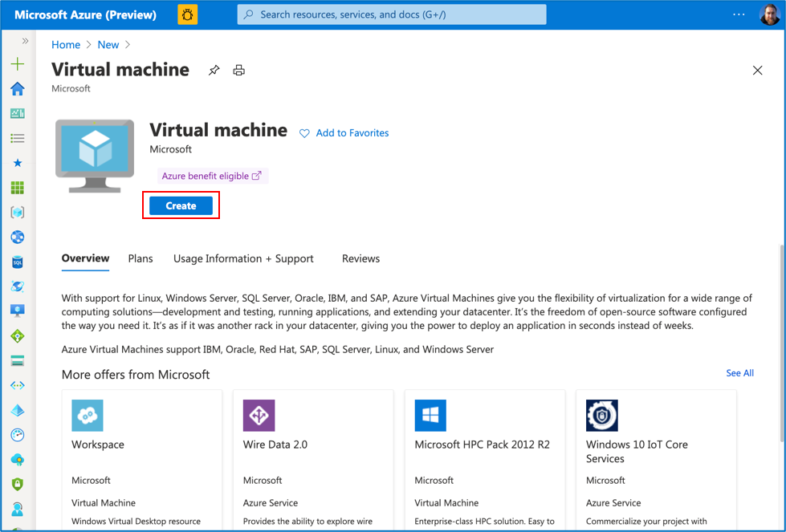The image size is (786, 532).
Task: Expand the left sidebar with double chevron
Action: pos(25,41)
